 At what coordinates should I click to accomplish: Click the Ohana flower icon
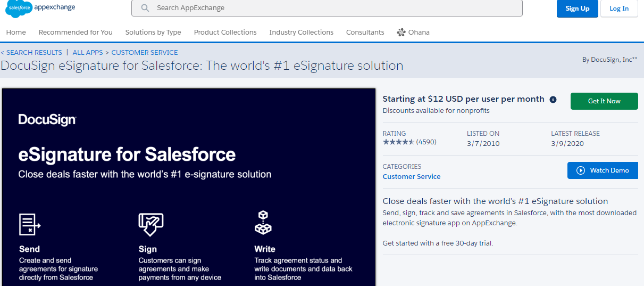[401, 32]
